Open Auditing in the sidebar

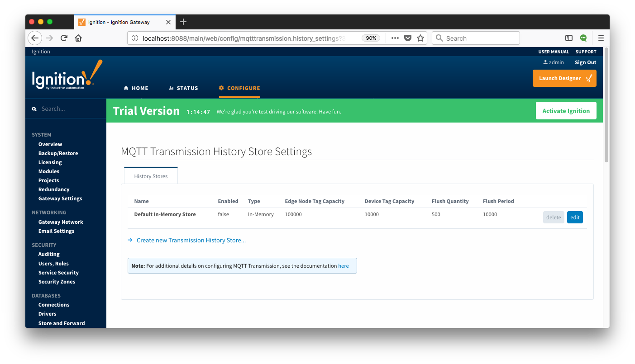click(49, 254)
